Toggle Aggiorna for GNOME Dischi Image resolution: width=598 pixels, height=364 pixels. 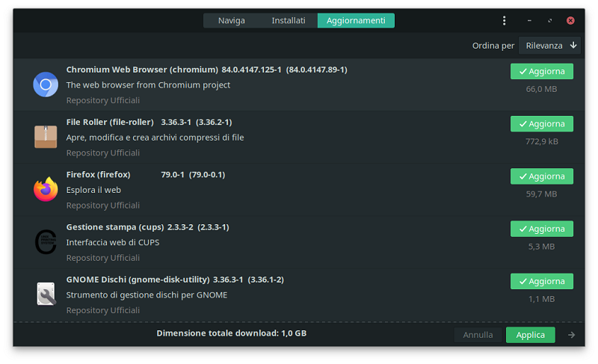541,281
